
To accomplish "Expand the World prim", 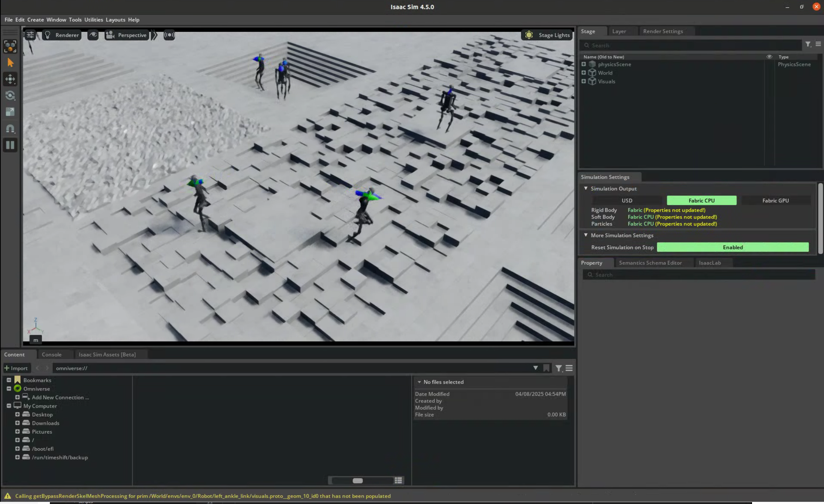I will click(x=584, y=73).
